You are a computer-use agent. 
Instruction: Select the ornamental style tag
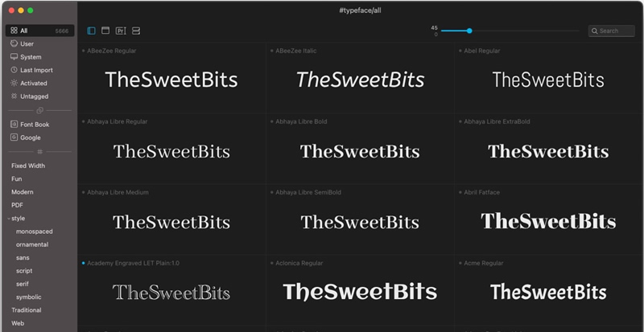coord(32,244)
